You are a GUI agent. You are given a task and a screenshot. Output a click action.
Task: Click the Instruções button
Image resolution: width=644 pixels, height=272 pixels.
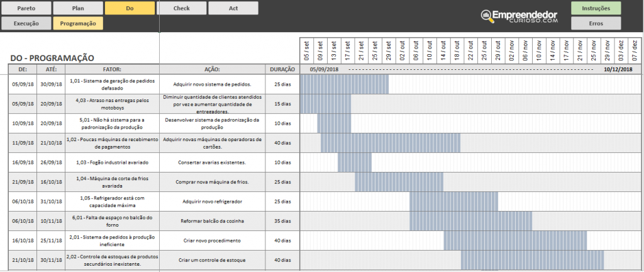[596, 8]
